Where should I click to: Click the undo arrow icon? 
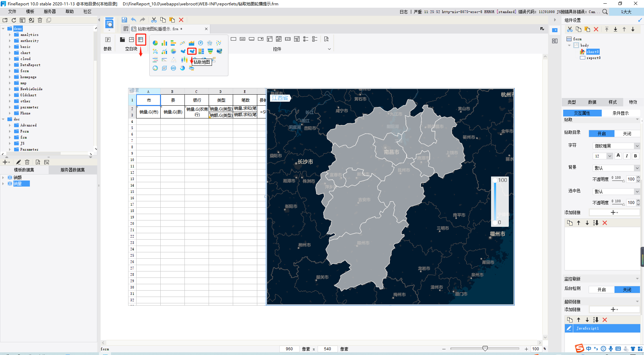click(x=133, y=20)
